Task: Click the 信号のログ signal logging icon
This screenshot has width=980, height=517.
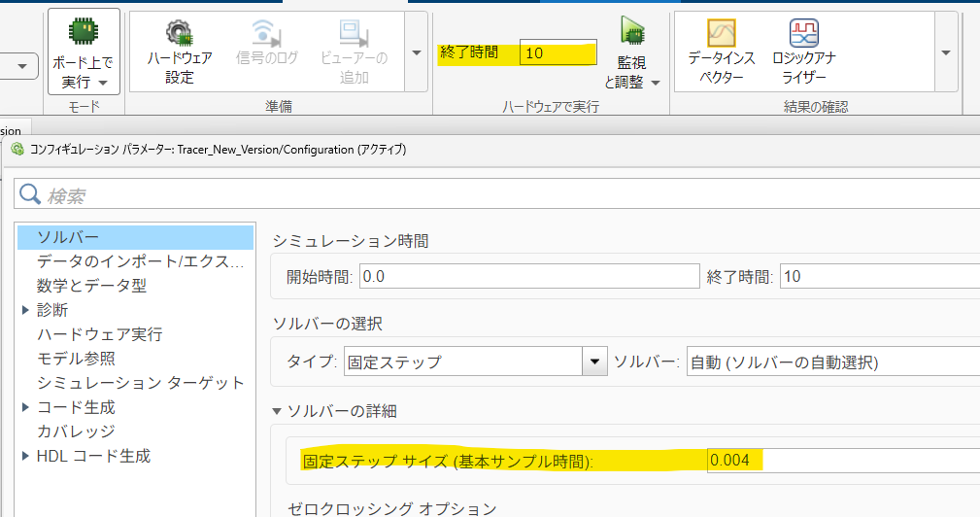Action: (267, 52)
